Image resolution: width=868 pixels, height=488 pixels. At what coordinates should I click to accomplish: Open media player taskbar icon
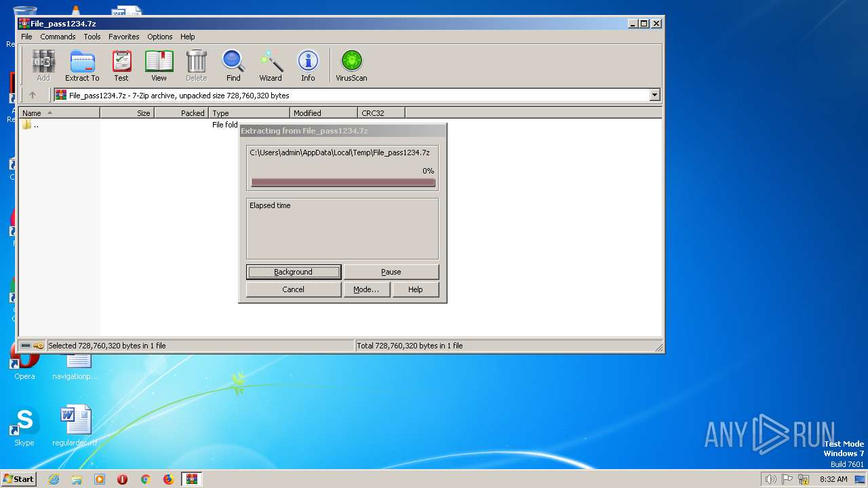tap(100, 479)
